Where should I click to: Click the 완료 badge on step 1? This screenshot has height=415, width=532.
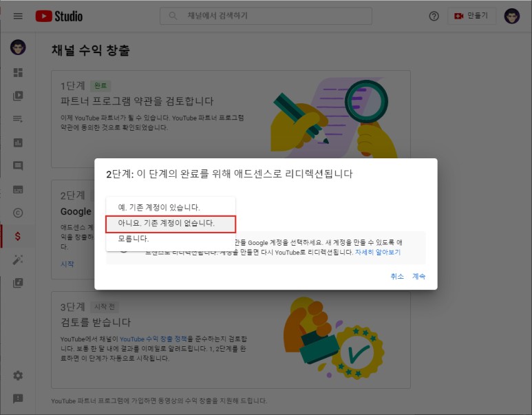pyautogui.click(x=100, y=86)
